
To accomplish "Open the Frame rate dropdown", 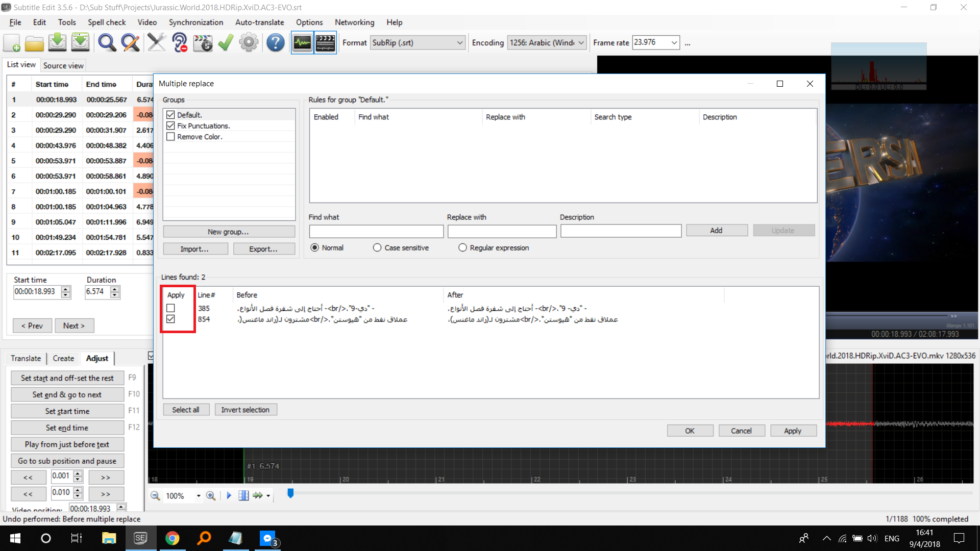I will point(675,42).
